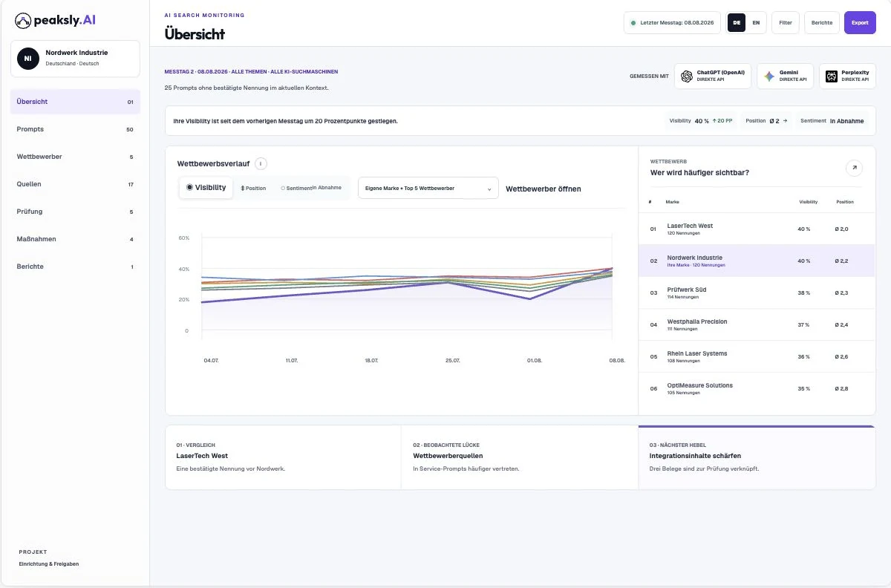Open Prompts in the sidebar

[75, 129]
